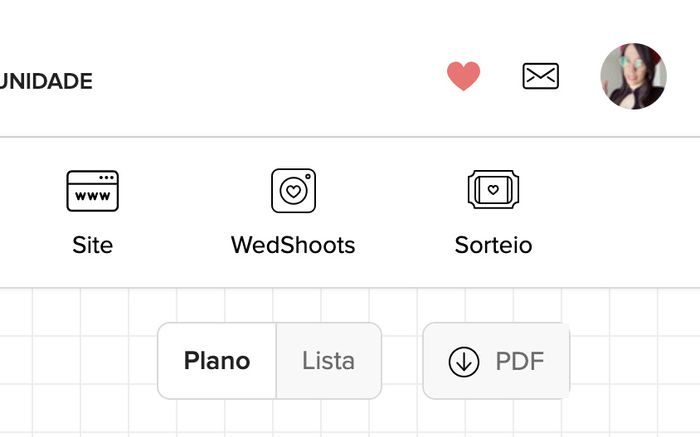Click the Sorteio ticket icon

(493, 190)
